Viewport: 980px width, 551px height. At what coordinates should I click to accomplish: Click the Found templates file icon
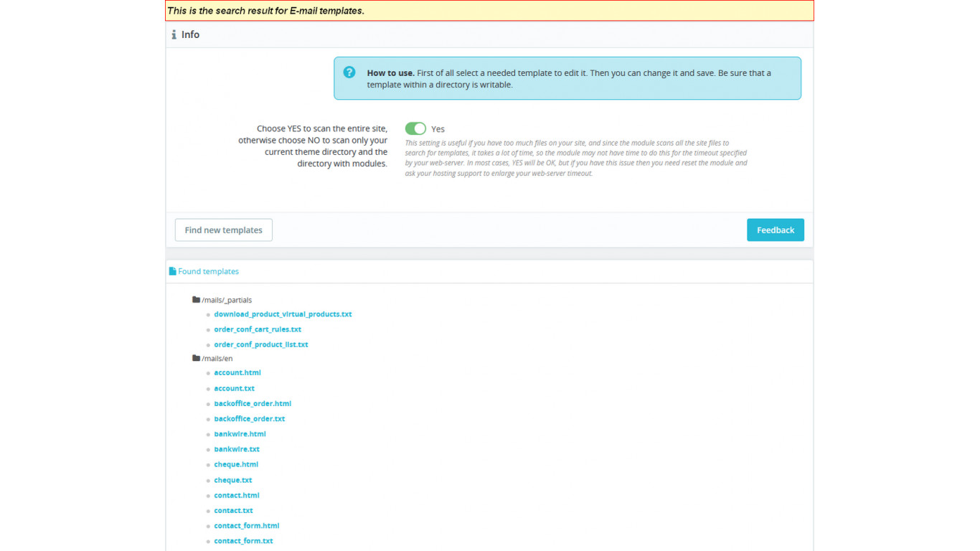click(172, 271)
